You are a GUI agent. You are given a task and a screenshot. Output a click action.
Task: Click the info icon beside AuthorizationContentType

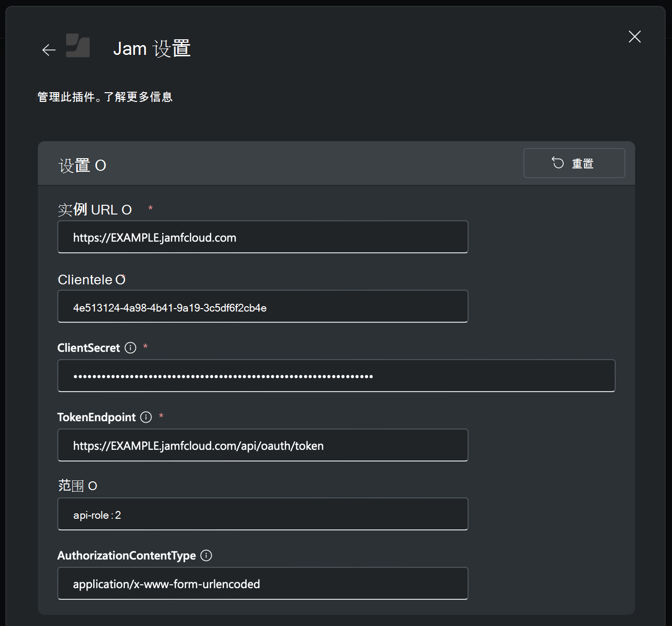coord(206,556)
